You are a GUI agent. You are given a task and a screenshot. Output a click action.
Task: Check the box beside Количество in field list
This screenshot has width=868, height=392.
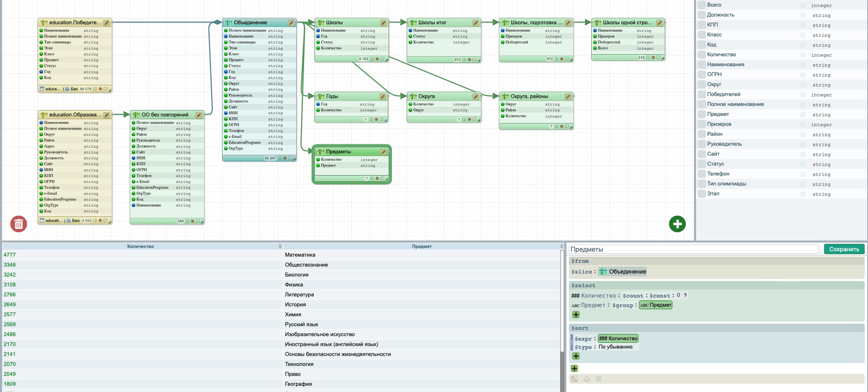point(701,55)
